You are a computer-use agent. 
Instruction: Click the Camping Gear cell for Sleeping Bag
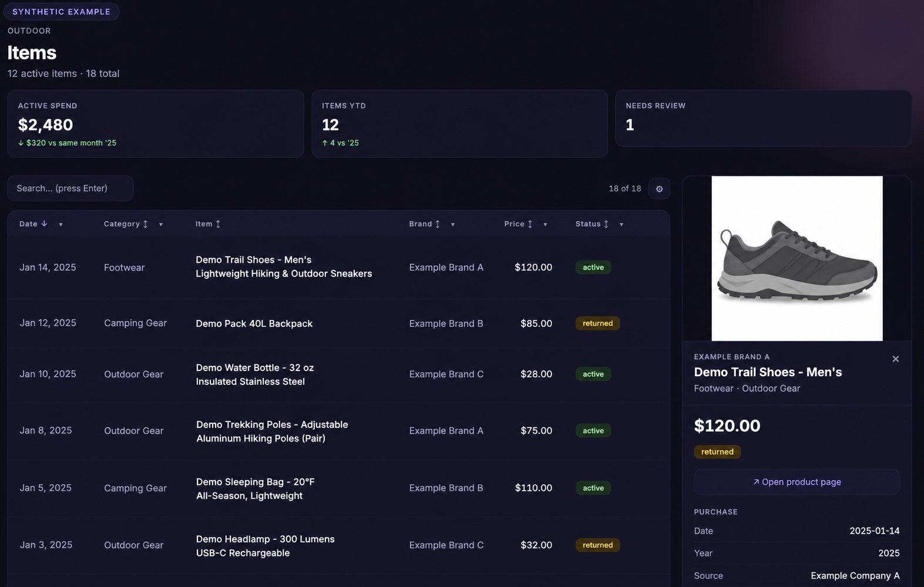tap(136, 488)
